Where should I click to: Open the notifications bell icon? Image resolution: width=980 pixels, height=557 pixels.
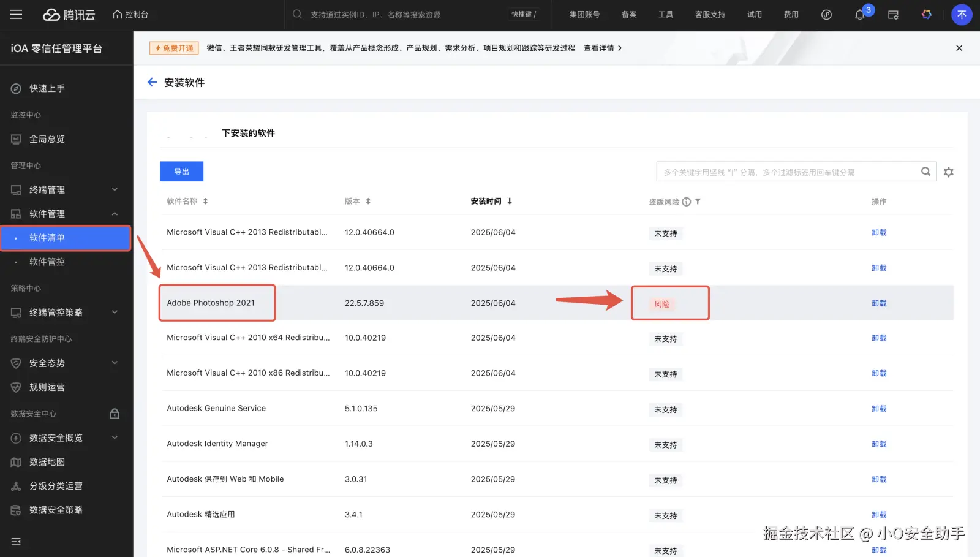click(x=860, y=14)
